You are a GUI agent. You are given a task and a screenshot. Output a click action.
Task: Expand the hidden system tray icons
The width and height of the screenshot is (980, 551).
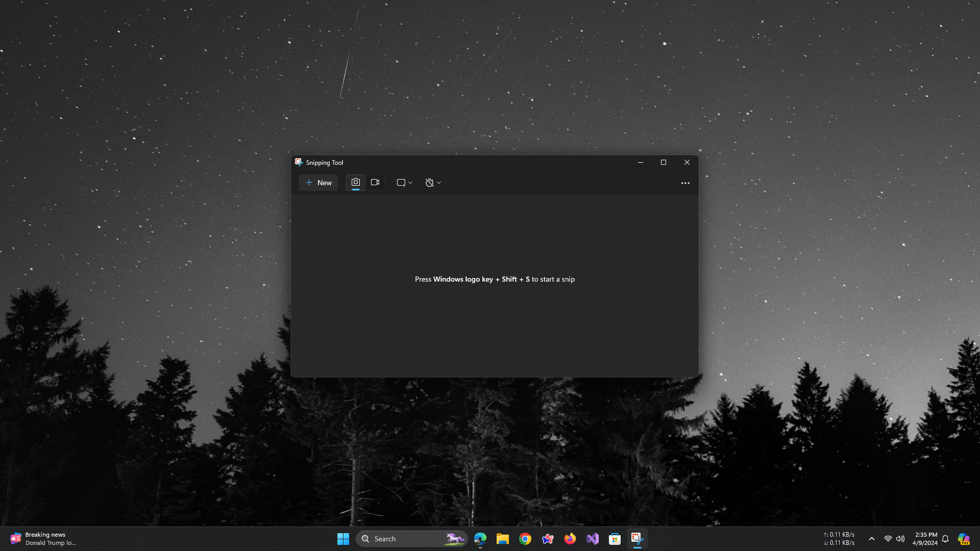pos(872,539)
